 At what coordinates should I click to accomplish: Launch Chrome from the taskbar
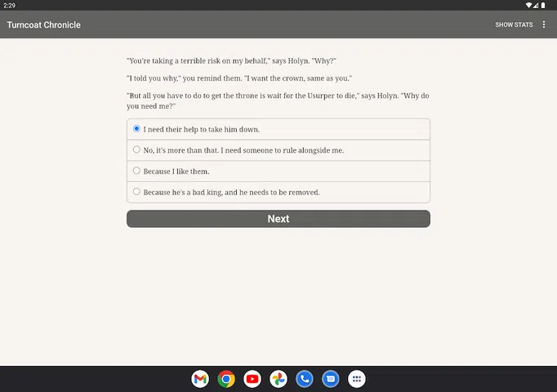[226, 379]
